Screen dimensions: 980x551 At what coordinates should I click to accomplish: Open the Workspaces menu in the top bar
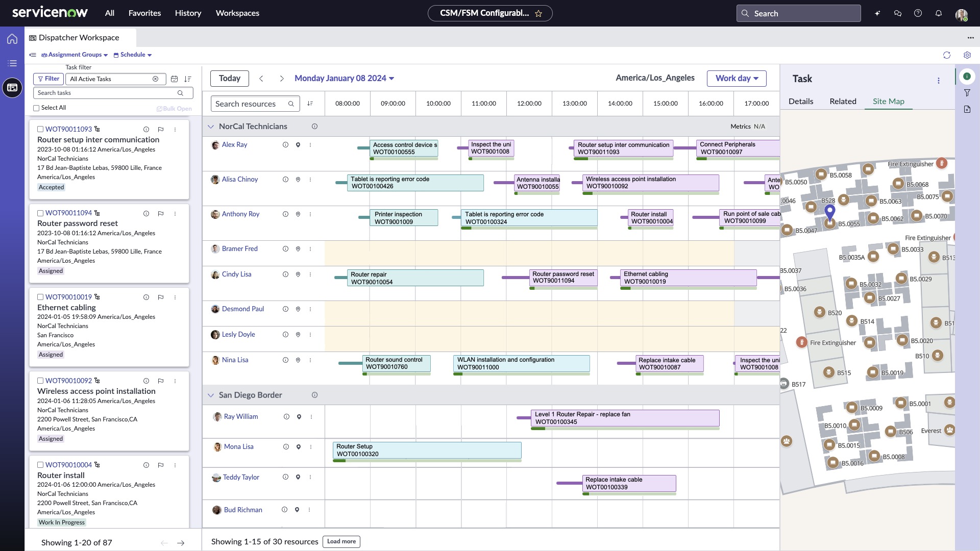pos(237,13)
